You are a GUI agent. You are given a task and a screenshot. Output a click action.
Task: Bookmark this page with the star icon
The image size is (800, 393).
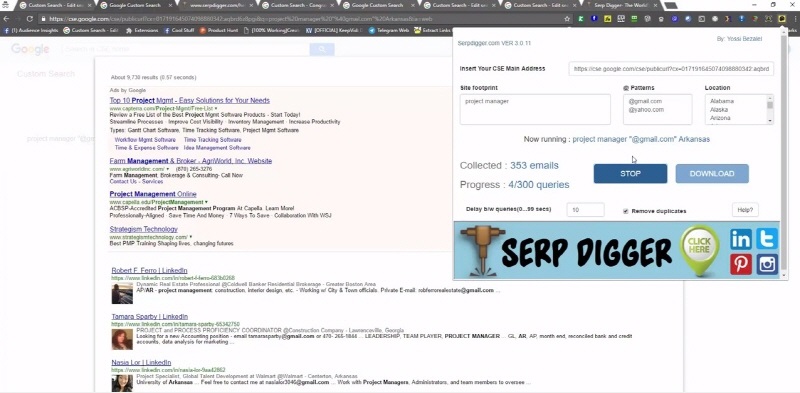(x=567, y=19)
